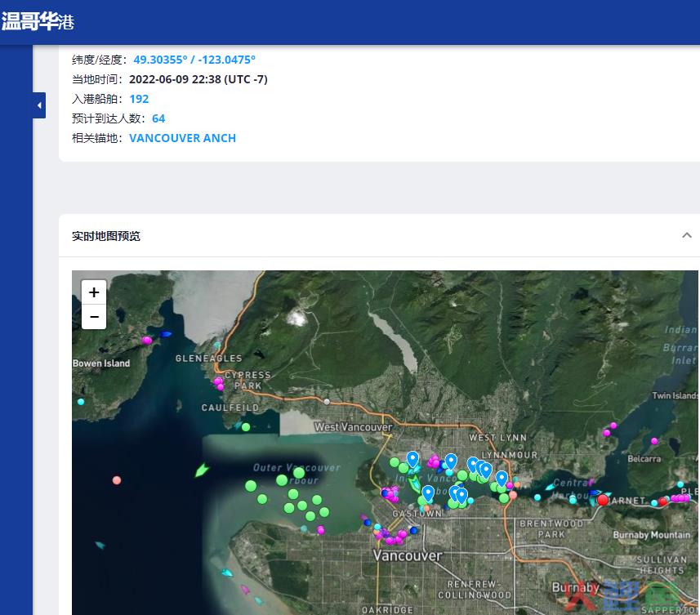The image size is (700, 615).
Task: Open the VANCOUVER ANCH anchorage link
Action: coord(183,138)
